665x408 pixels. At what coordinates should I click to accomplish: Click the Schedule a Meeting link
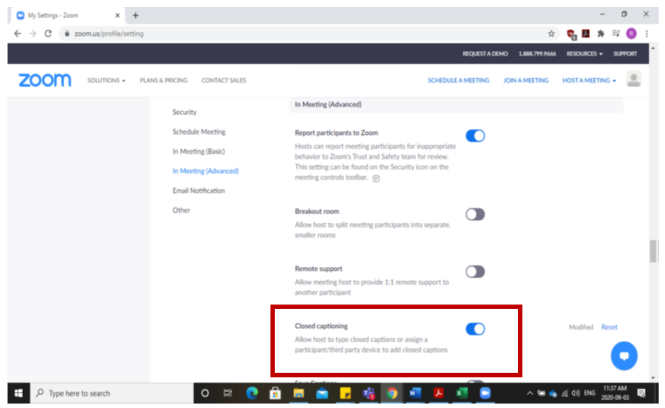[457, 80]
